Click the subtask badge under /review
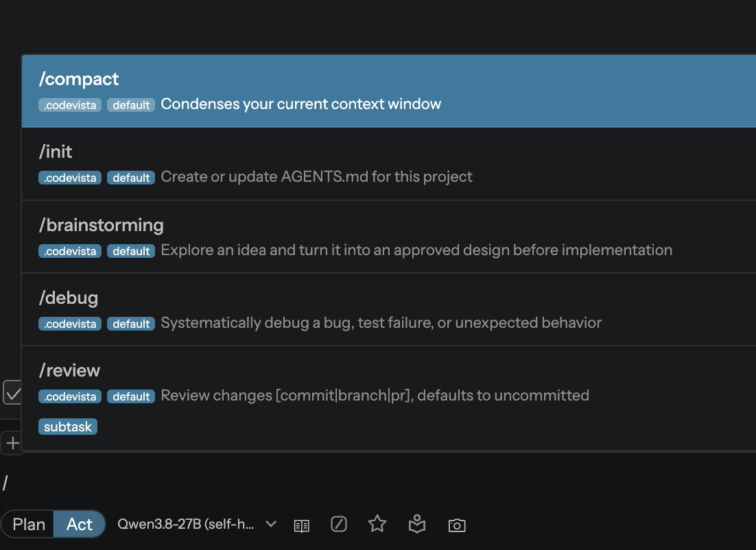This screenshot has width=756, height=550. point(68,427)
